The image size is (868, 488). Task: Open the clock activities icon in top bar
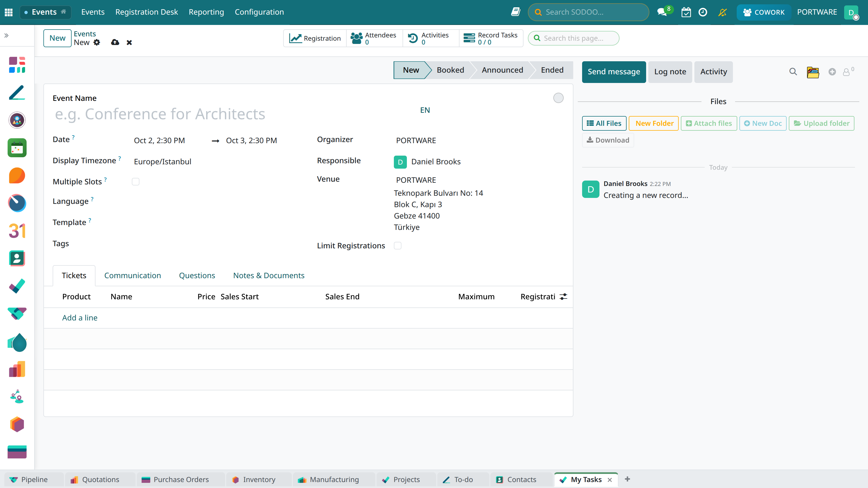click(703, 12)
